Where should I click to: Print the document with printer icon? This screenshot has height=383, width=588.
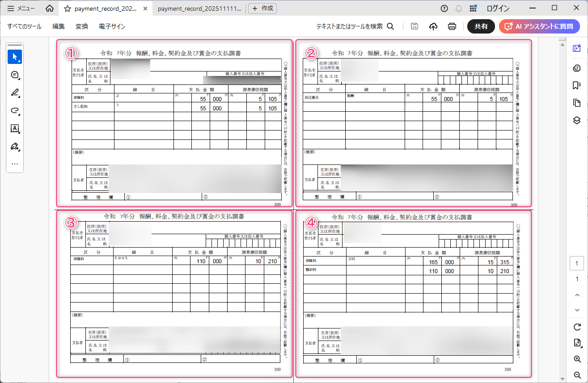point(452,26)
